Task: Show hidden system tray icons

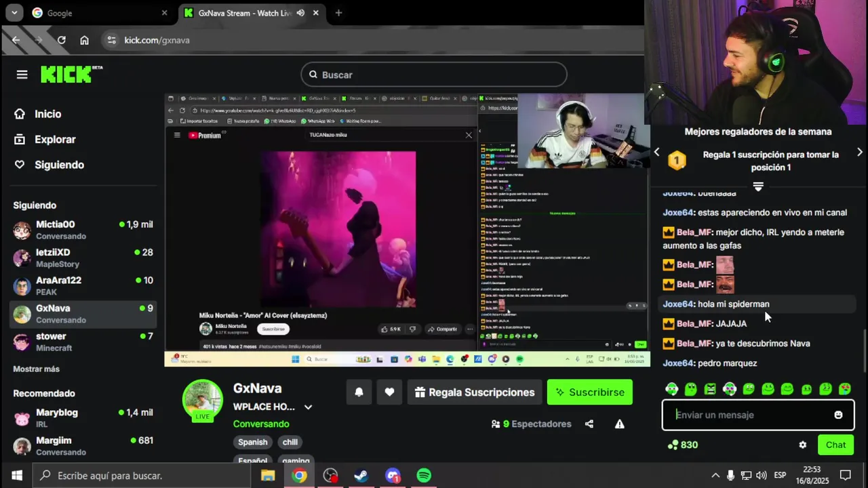Action: (x=715, y=475)
